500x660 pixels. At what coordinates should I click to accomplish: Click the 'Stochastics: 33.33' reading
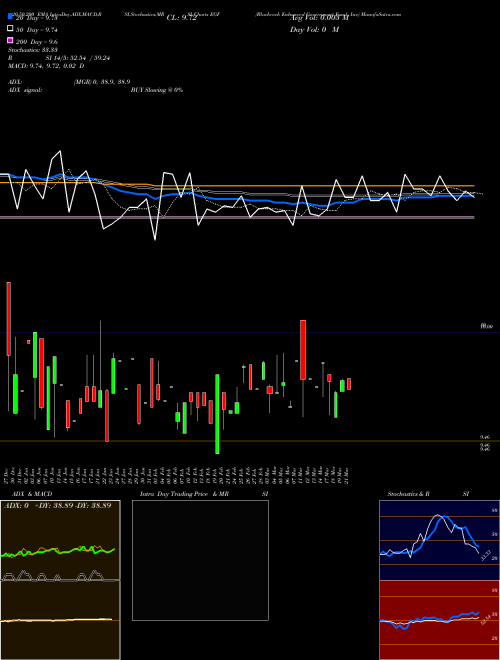32,50
